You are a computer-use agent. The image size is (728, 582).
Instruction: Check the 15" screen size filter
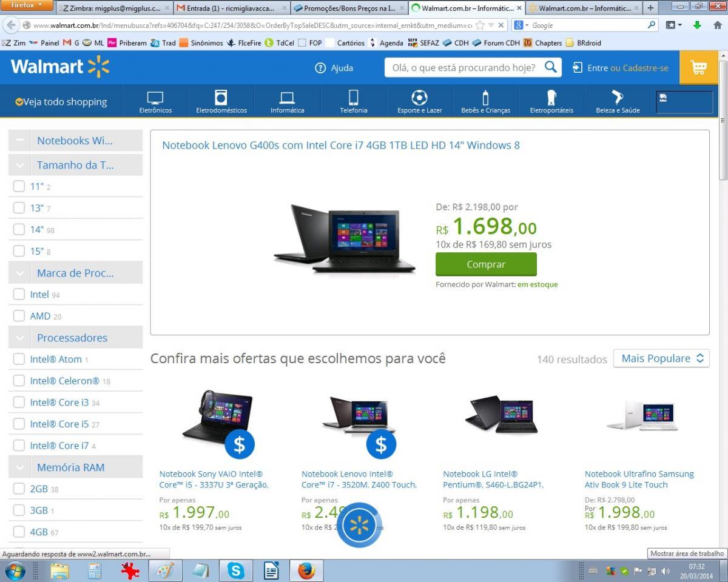(x=19, y=251)
